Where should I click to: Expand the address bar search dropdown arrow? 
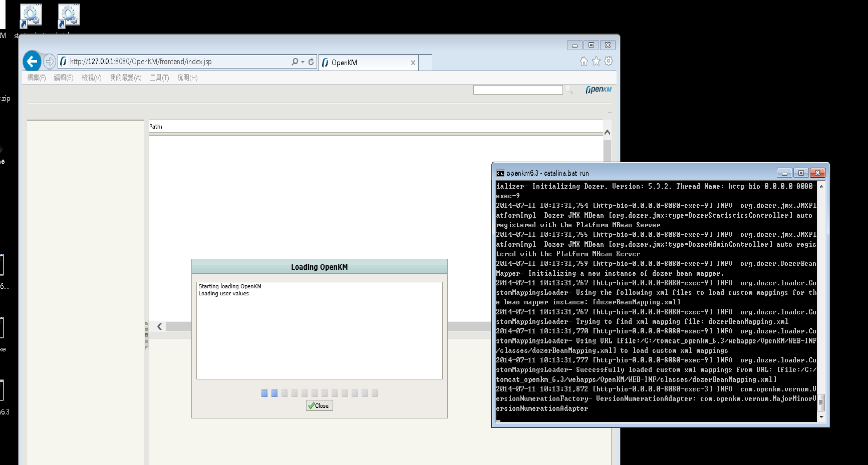[303, 62]
